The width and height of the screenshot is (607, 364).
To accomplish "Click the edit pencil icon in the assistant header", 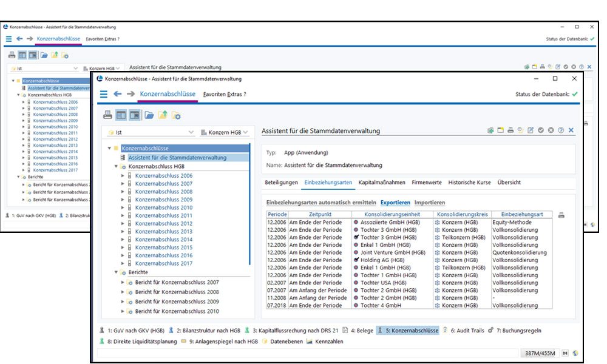I will point(531,130).
